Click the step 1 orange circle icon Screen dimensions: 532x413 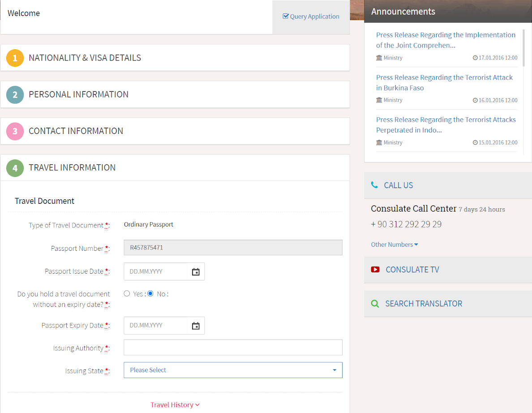pyautogui.click(x=15, y=58)
